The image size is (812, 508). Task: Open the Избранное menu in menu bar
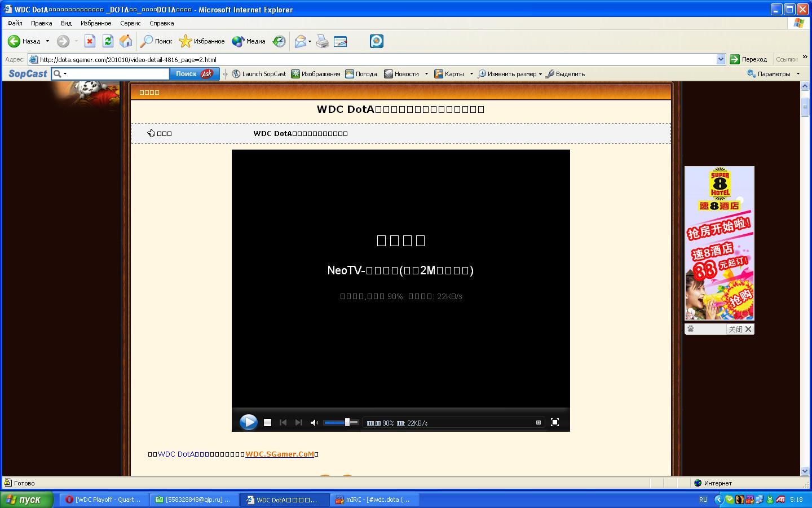[x=96, y=23]
